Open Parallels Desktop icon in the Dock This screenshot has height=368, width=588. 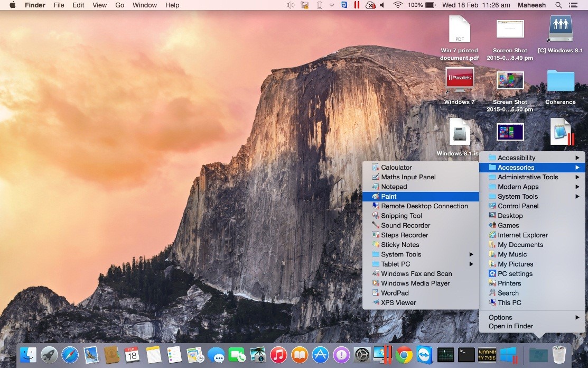(x=382, y=355)
